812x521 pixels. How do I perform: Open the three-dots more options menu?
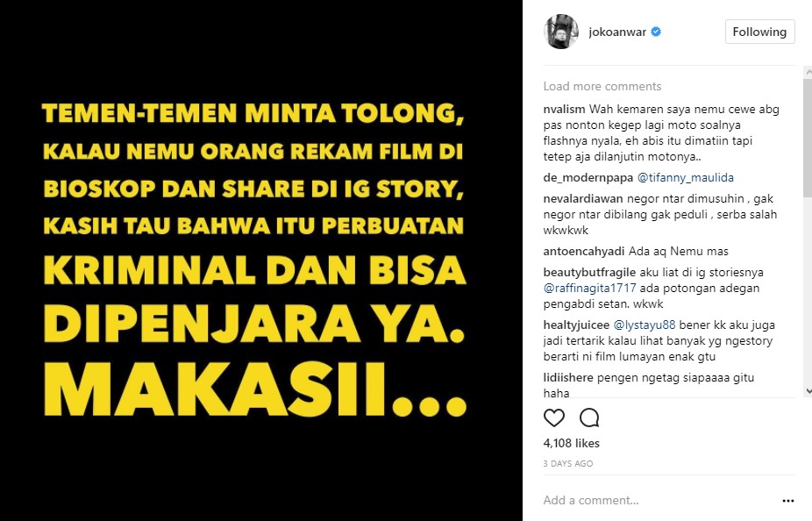pyautogui.click(x=788, y=500)
